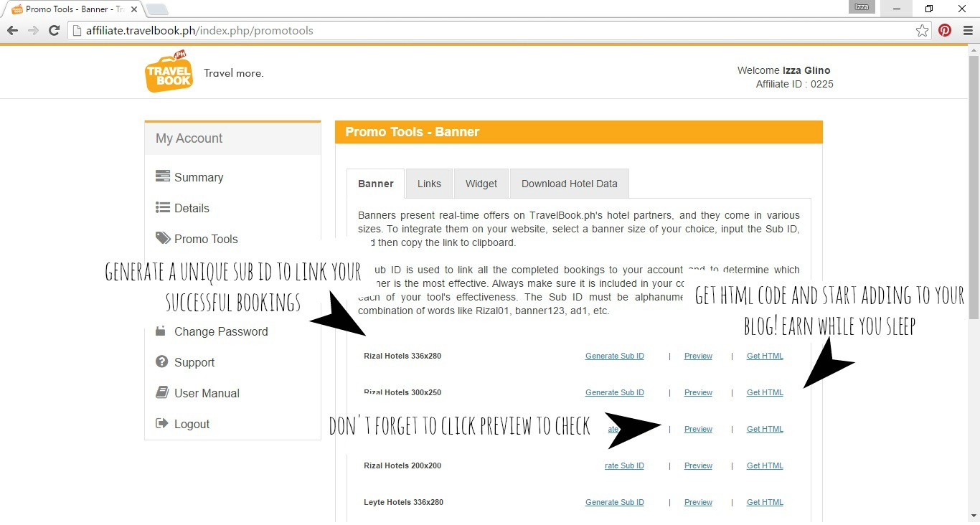Click the 'My Account' sidebar heading

[x=189, y=138]
